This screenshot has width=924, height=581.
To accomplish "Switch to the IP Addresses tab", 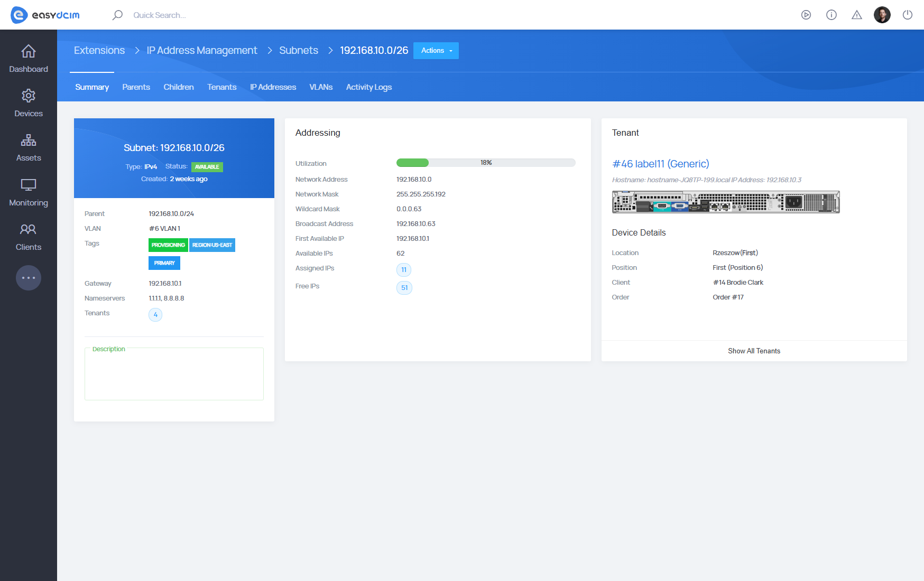I will click(273, 87).
